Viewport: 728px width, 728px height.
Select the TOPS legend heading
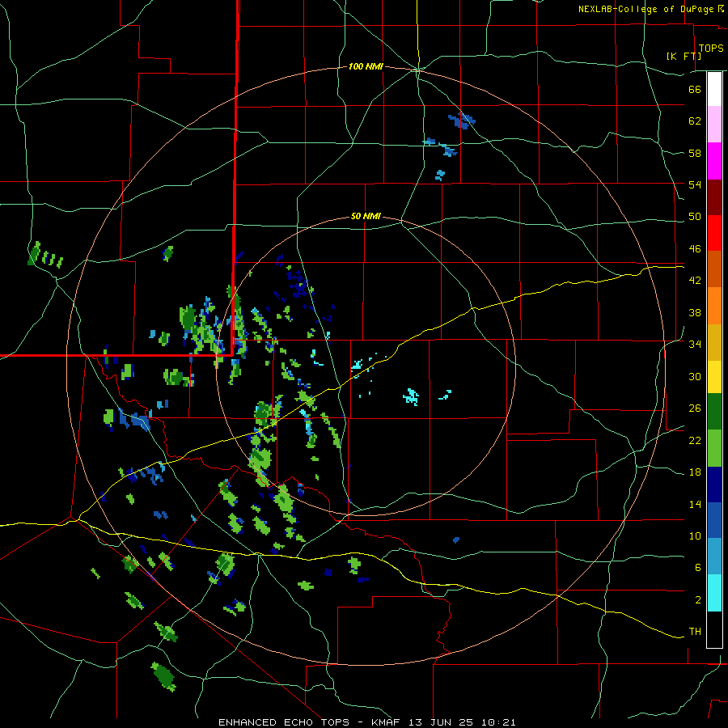point(711,49)
